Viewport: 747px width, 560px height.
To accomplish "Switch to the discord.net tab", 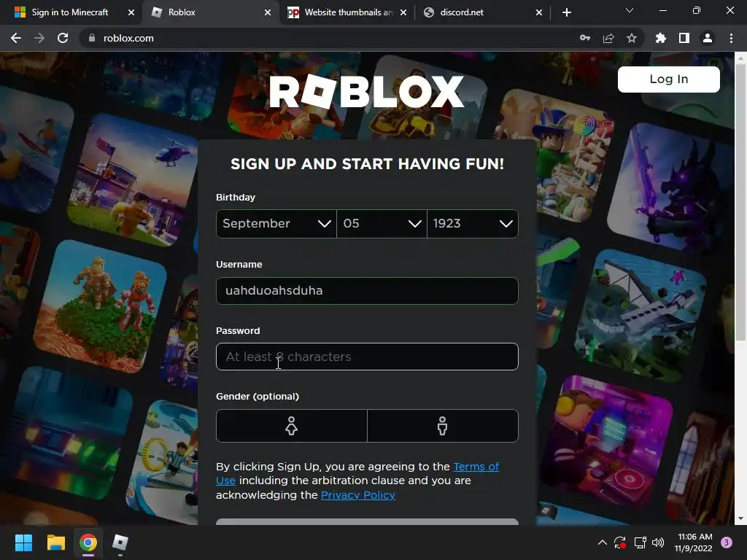I will (x=483, y=12).
